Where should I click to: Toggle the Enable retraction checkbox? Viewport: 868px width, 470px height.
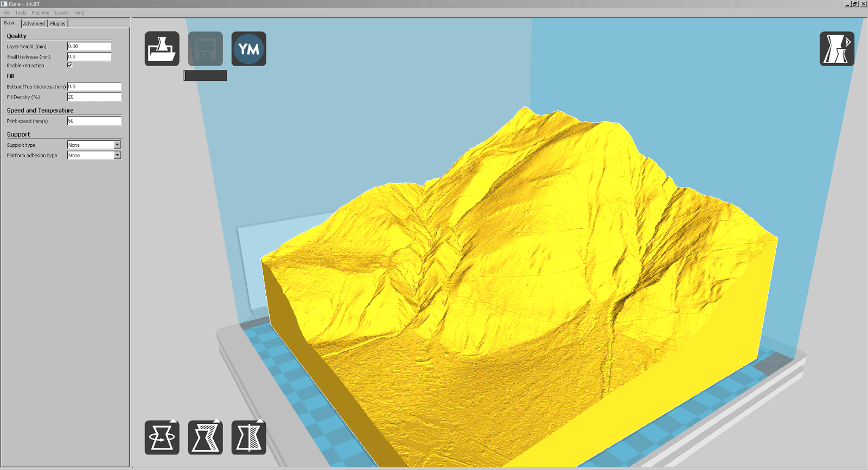coord(69,65)
